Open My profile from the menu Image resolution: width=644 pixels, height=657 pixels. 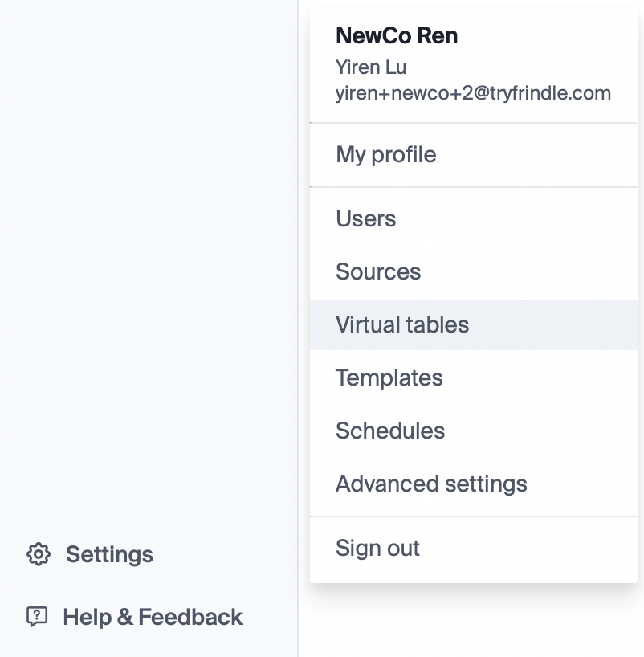tap(386, 154)
